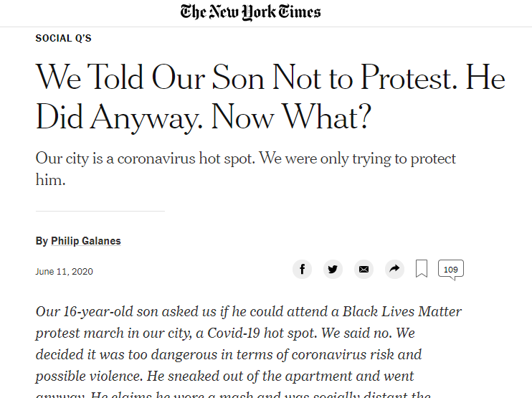
Task: Click the summary about the coronavirus hot spot
Action: (x=245, y=158)
